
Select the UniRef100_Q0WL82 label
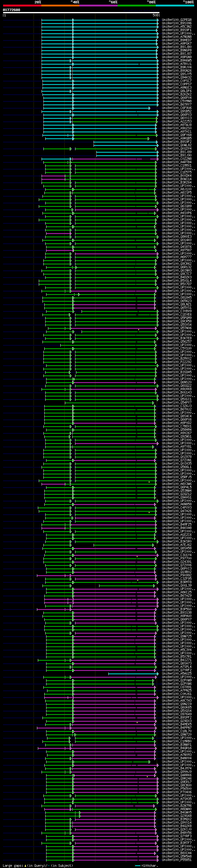coord(177,145)
